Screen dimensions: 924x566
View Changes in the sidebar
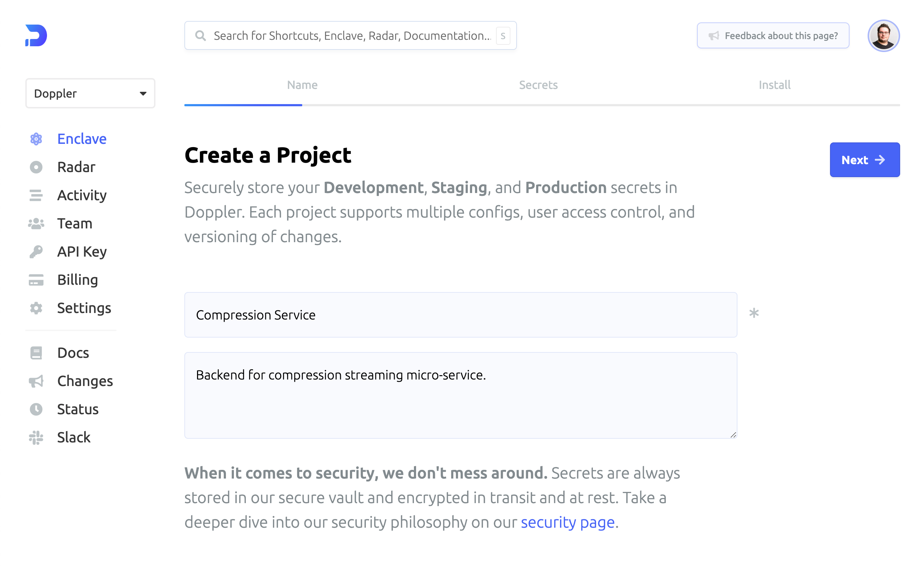85,381
